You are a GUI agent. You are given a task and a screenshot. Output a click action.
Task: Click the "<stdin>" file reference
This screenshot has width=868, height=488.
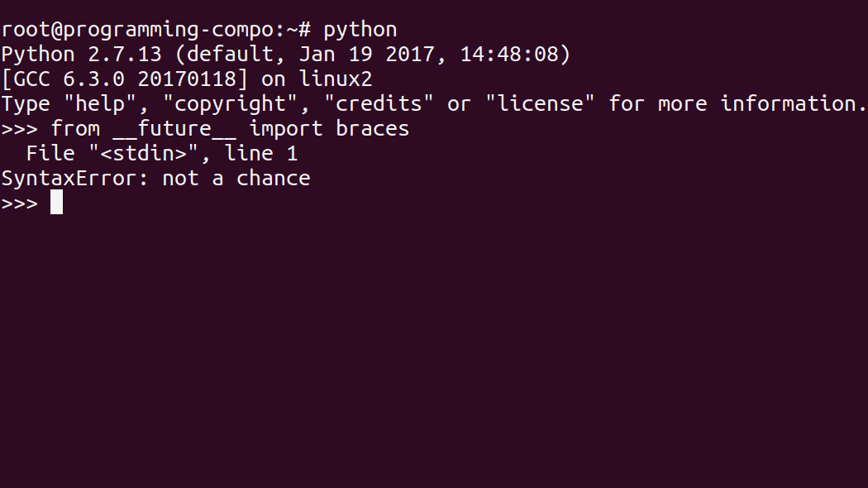point(143,153)
